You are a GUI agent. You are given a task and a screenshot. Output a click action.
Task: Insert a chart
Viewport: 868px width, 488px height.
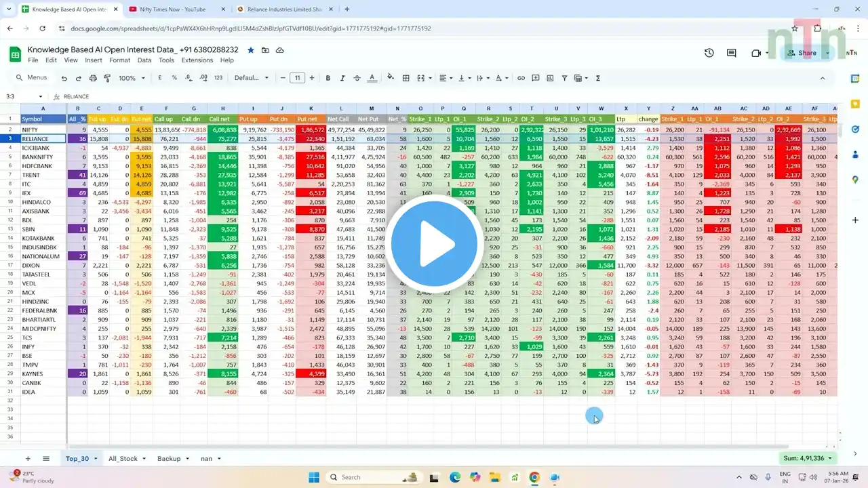coord(550,78)
